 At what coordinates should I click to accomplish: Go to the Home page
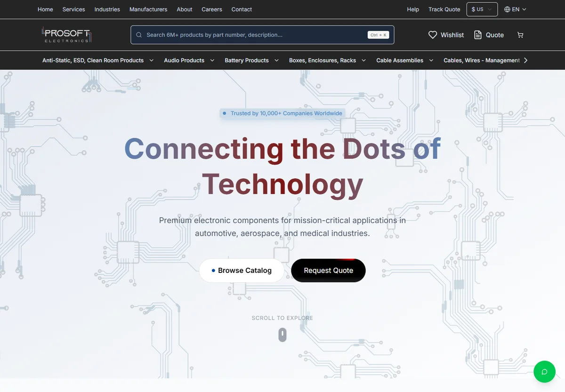pos(45,9)
